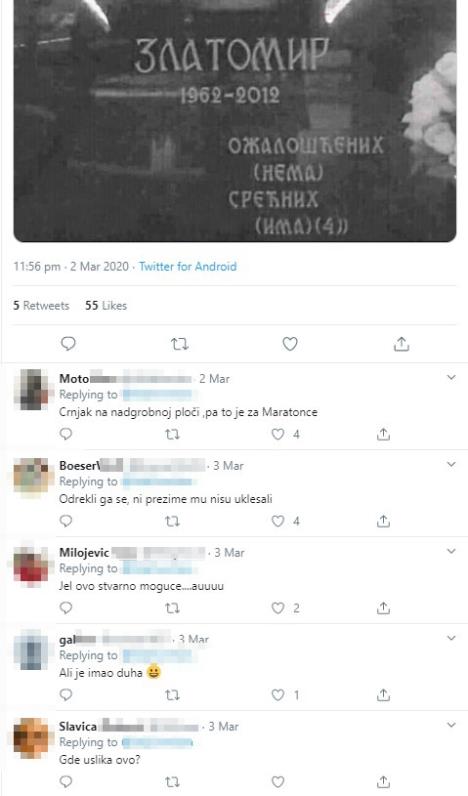This screenshot has height=796, width=468.
Task: Open chevron menu on Boeser reply
Action: click(451, 464)
